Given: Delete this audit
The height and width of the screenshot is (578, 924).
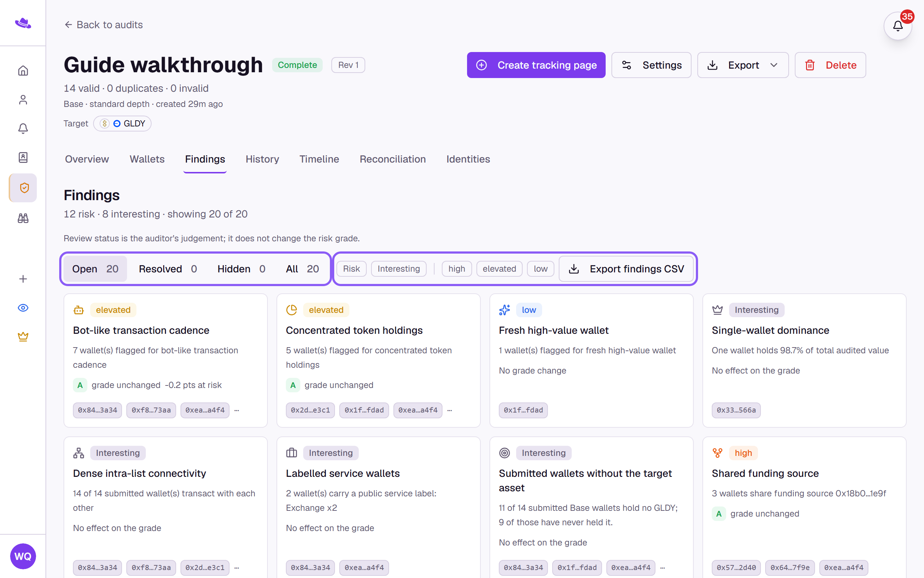Looking at the screenshot, I should (830, 65).
